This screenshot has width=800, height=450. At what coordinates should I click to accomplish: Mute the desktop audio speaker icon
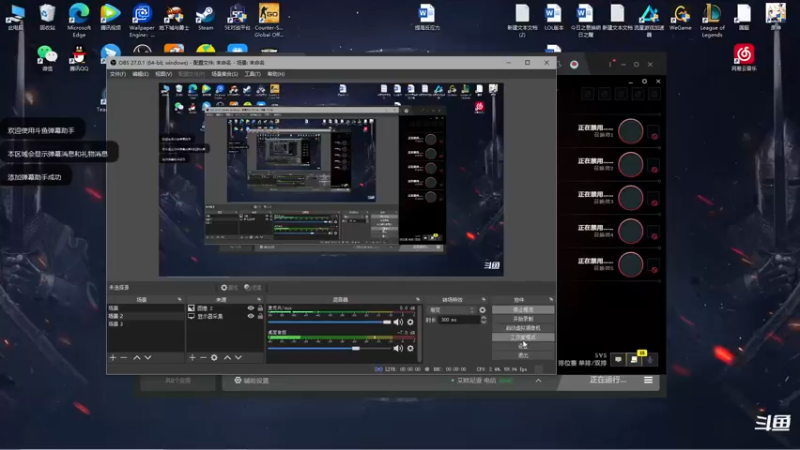(398, 348)
